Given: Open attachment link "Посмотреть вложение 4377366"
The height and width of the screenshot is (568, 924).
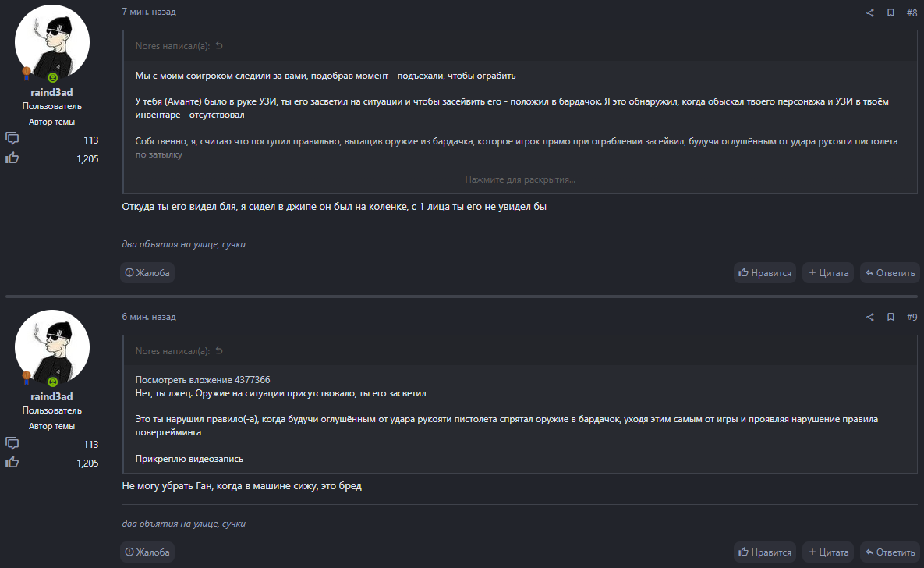Looking at the screenshot, I should click(203, 380).
